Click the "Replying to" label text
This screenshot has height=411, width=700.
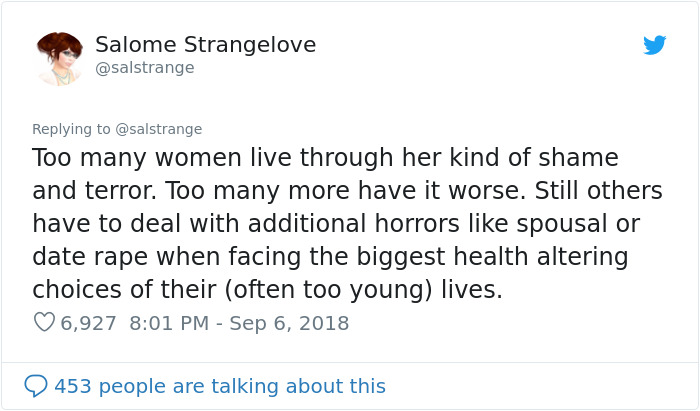pos(71,129)
